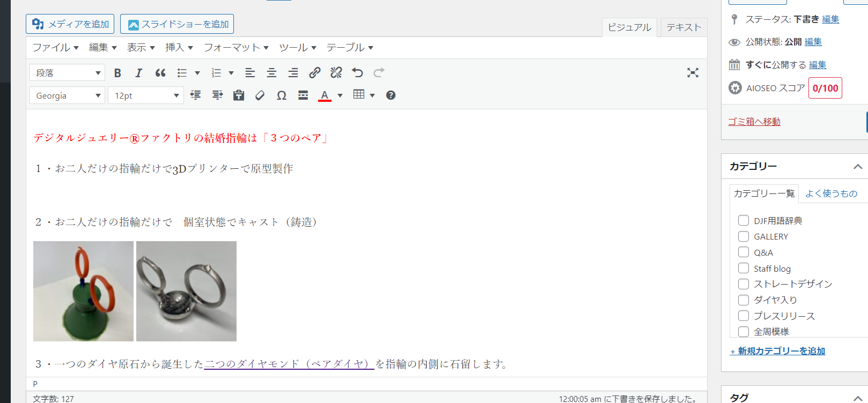Check the Q&A category
The height and width of the screenshot is (403, 868).
(x=744, y=252)
